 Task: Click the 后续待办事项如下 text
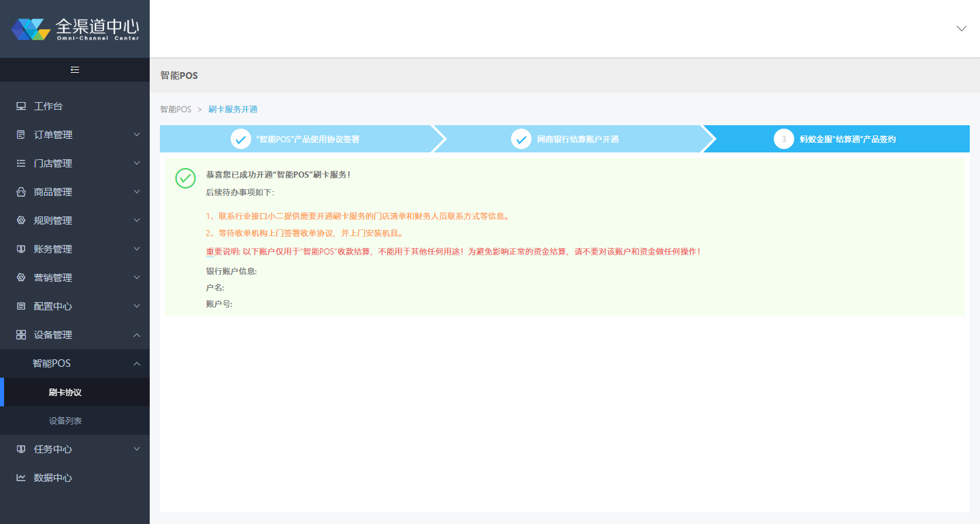point(240,193)
